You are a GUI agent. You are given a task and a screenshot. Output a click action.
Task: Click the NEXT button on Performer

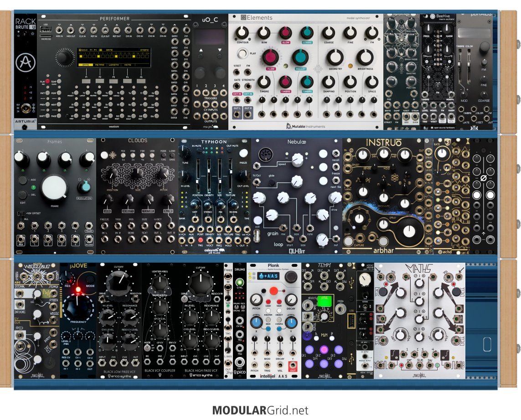[x=59, y=104]
